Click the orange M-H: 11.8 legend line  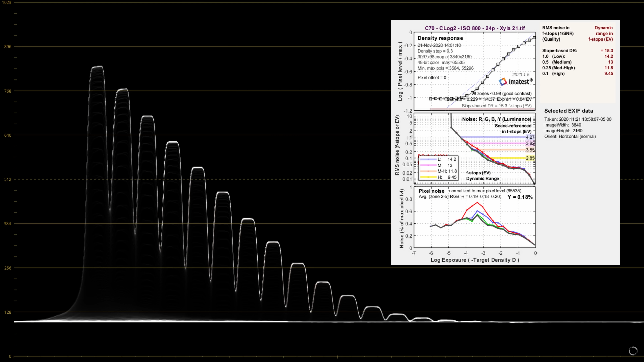(x=428, y=171)
